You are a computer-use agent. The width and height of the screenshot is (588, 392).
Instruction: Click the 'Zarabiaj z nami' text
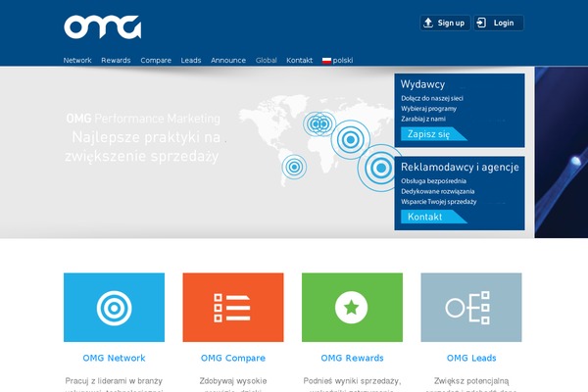pyautogui.click(x=423, y=119)
